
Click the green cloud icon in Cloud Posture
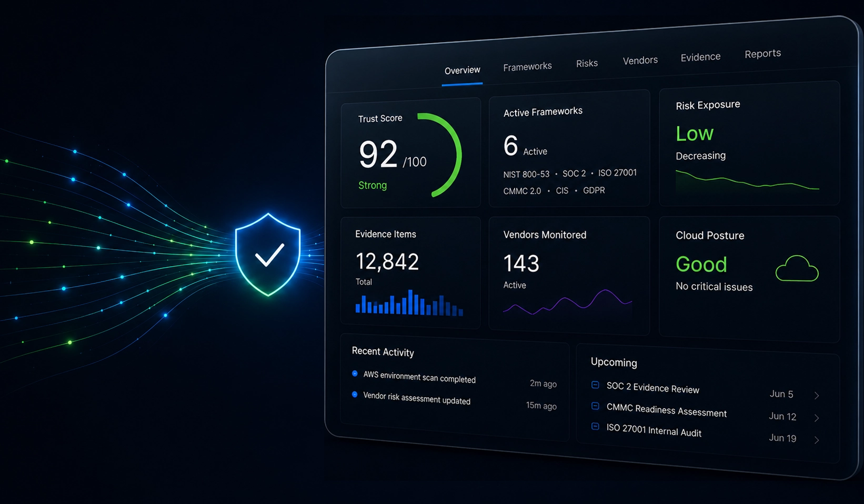click(797, 268)
